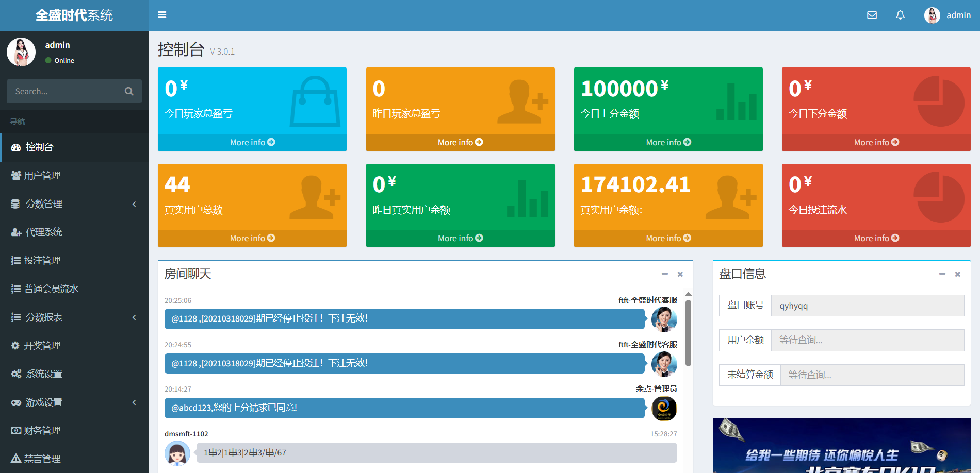Screen dimensions: 980x473
Task: Click the 控制台 dashboard icon in sidebar
Action: (16, 147)
